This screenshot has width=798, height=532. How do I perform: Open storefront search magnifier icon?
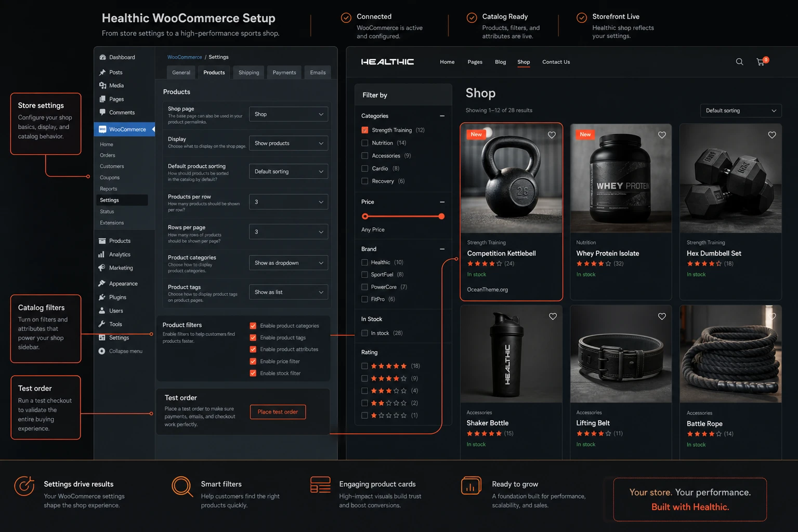pos(739,62)
